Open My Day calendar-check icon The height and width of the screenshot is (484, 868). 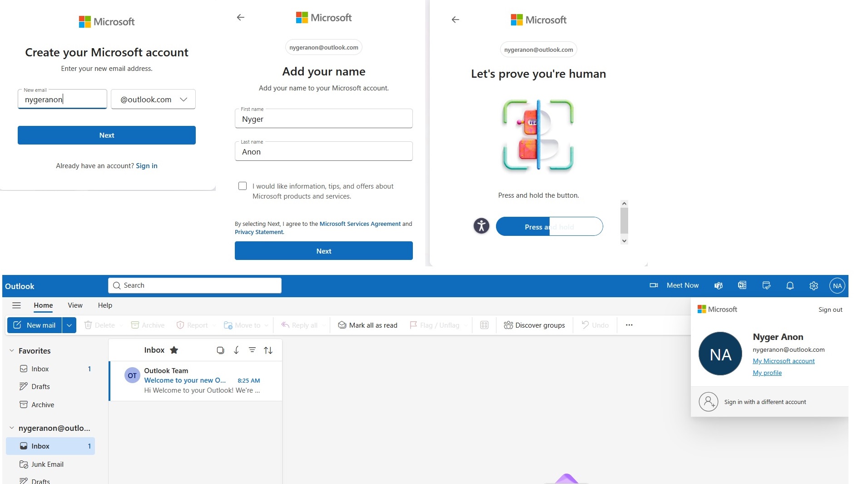(x=766, y=285)
